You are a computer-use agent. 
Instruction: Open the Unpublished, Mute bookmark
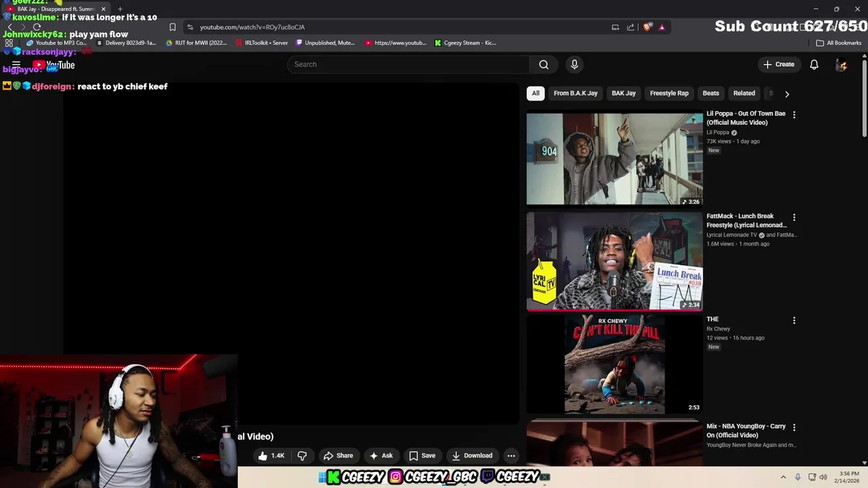pyautogui.click(x=325, y=43)
